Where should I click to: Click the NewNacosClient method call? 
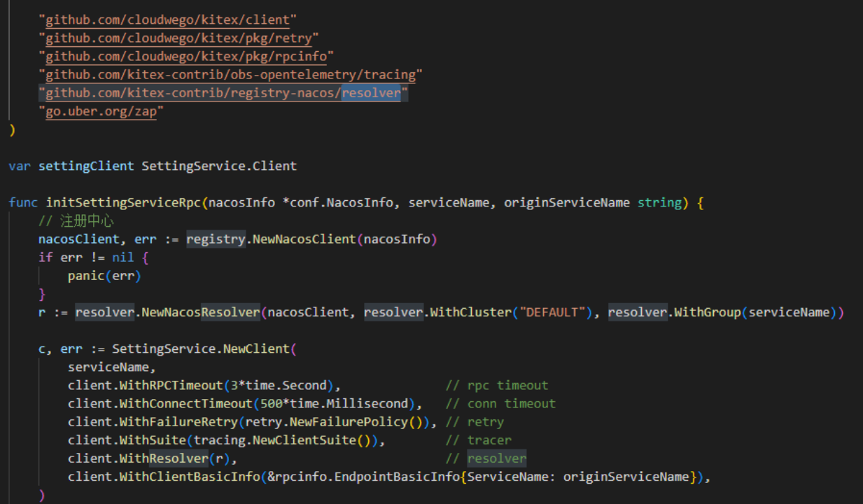pos(304,239)
